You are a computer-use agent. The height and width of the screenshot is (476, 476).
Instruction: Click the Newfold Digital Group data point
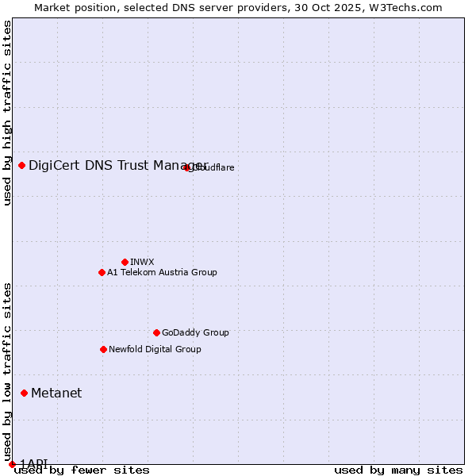(x=103, y=349)
